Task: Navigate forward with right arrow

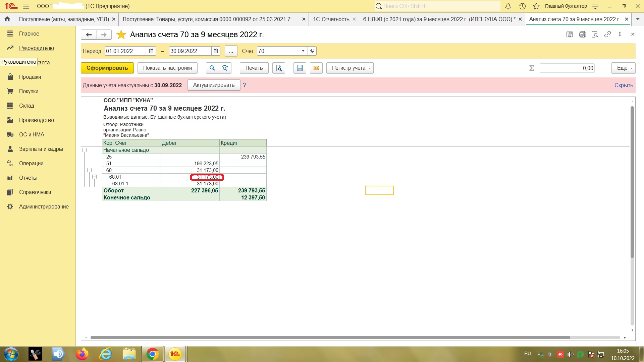Action: [104, 35]
